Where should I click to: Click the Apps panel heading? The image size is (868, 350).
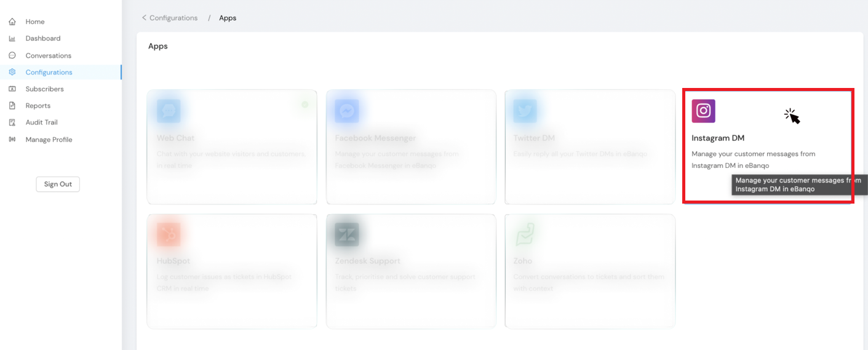tap(158, 46)
